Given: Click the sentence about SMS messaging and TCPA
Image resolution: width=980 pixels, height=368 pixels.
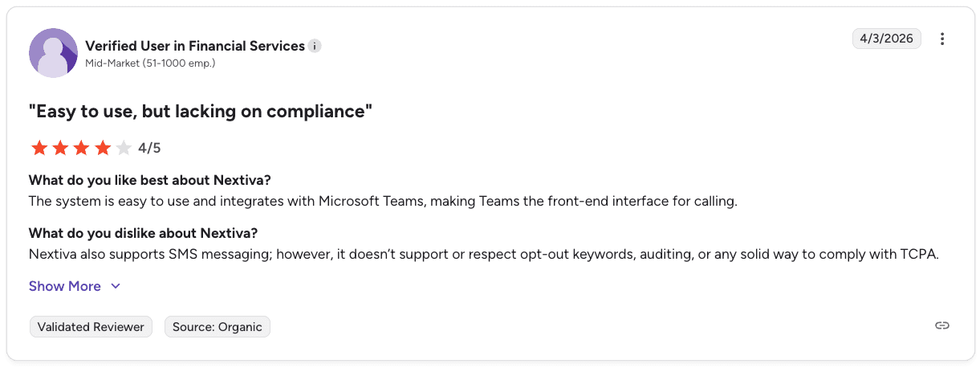Looking at the screenshot, I should coord(484,255).
